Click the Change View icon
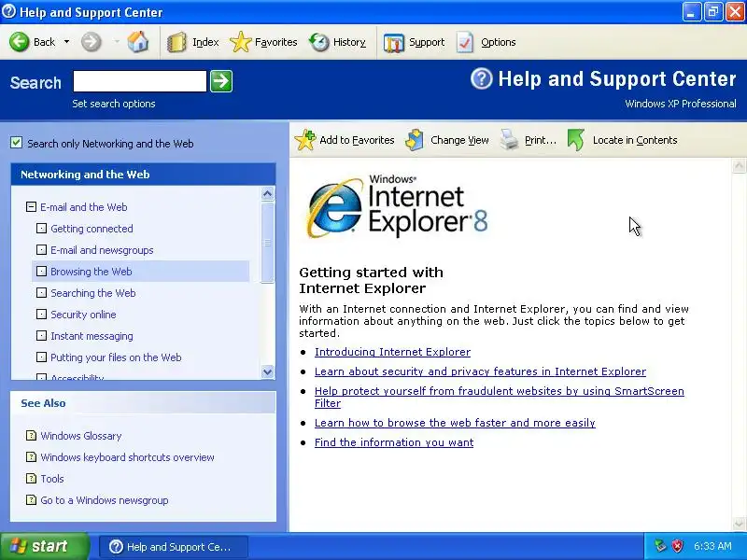The image size is (747, 560). click(415, 140)
